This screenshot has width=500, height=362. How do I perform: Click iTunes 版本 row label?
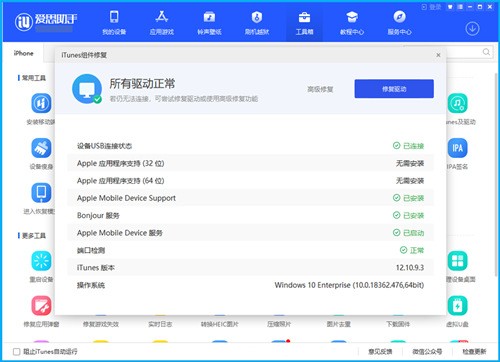click(96, 268)
